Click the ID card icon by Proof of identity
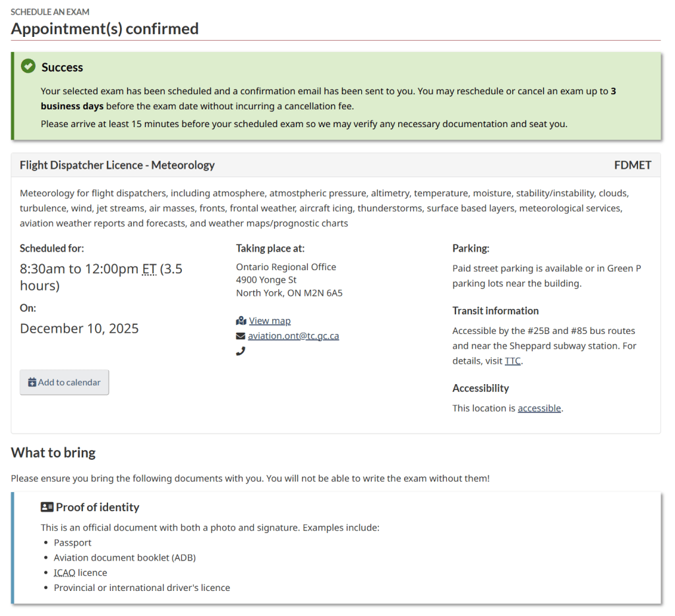The height and width of the screenshot is (616, 675). 47,507
